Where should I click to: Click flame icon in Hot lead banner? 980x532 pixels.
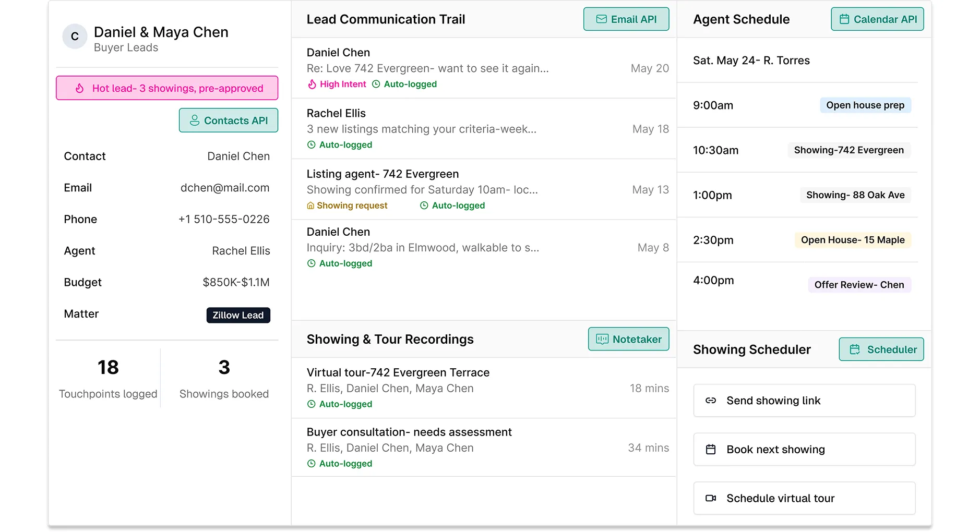79,88
